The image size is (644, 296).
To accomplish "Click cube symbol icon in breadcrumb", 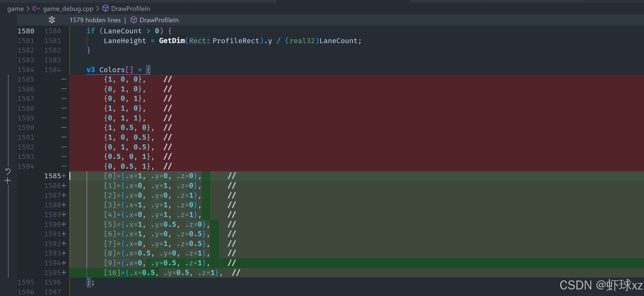I will point(106,9).
